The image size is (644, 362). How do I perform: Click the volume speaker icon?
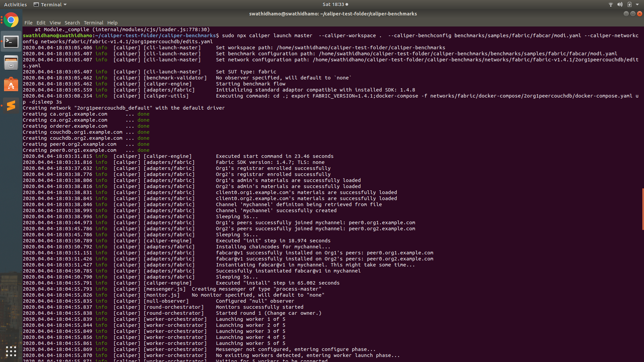[620, 4]
